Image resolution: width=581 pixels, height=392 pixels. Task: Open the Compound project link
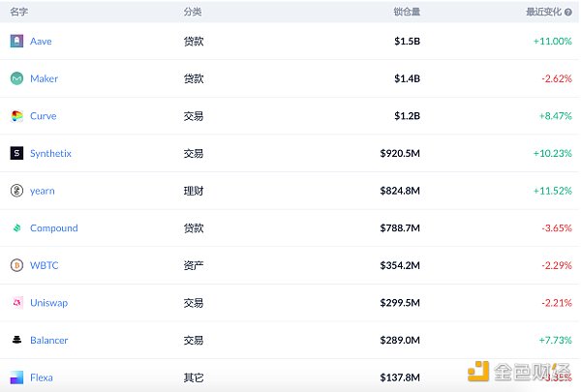[x=53, y=227]
